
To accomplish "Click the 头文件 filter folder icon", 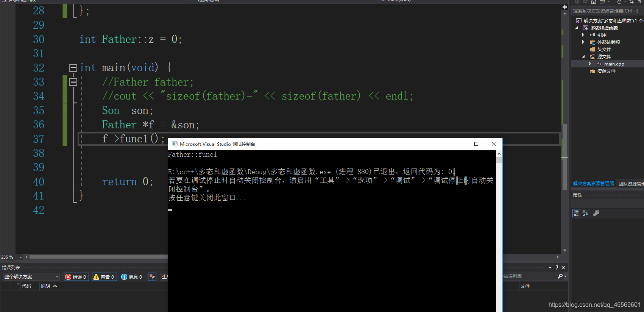I will [x=593, y=49].
